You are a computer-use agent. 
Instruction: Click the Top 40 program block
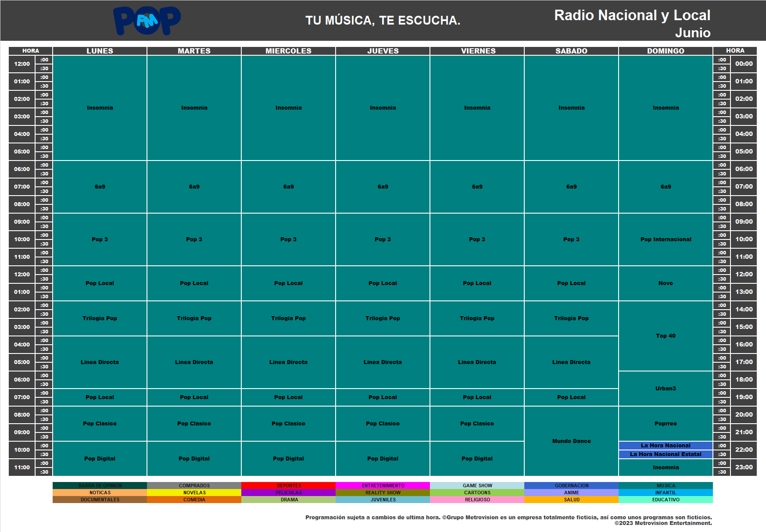point(666,336)
